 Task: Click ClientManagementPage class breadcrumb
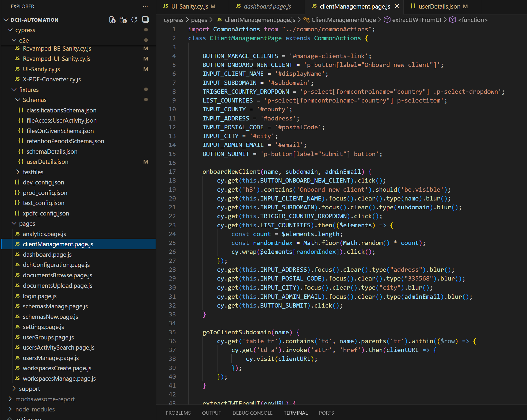coord(344,20)
